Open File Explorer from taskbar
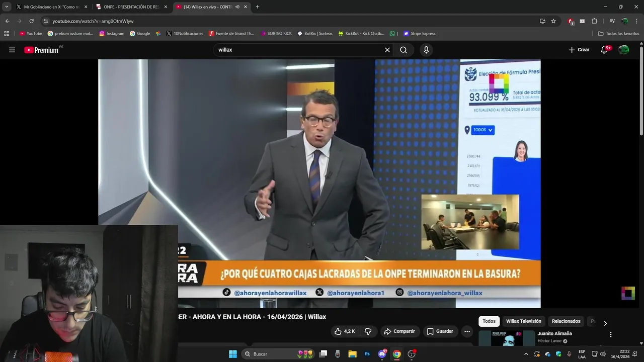 click(352, 354)
